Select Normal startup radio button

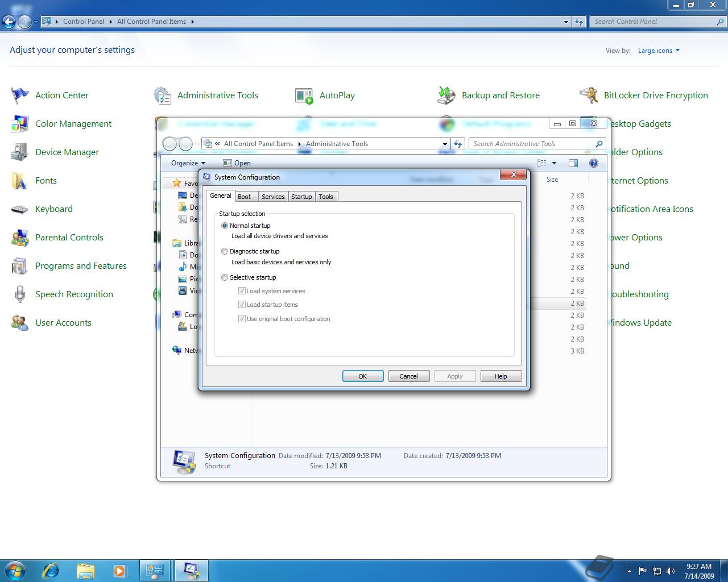pos(225,226)
